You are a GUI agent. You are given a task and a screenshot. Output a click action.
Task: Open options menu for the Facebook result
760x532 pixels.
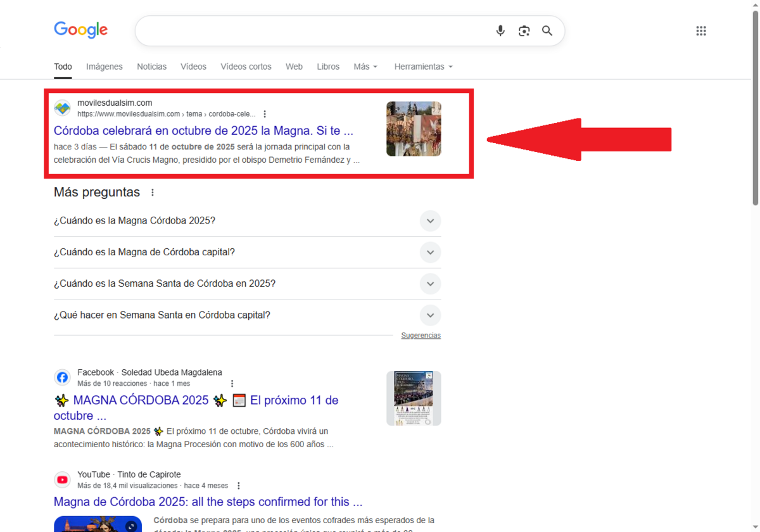point(232,384)
